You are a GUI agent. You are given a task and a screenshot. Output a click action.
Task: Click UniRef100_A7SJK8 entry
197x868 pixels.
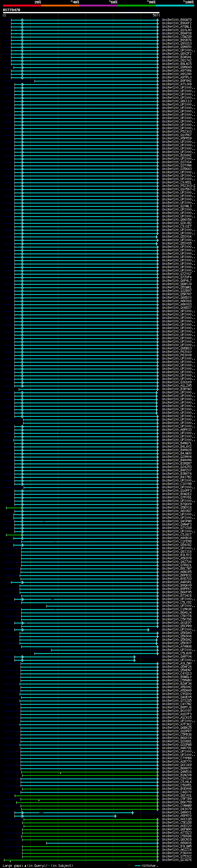(x=176, y=84)
